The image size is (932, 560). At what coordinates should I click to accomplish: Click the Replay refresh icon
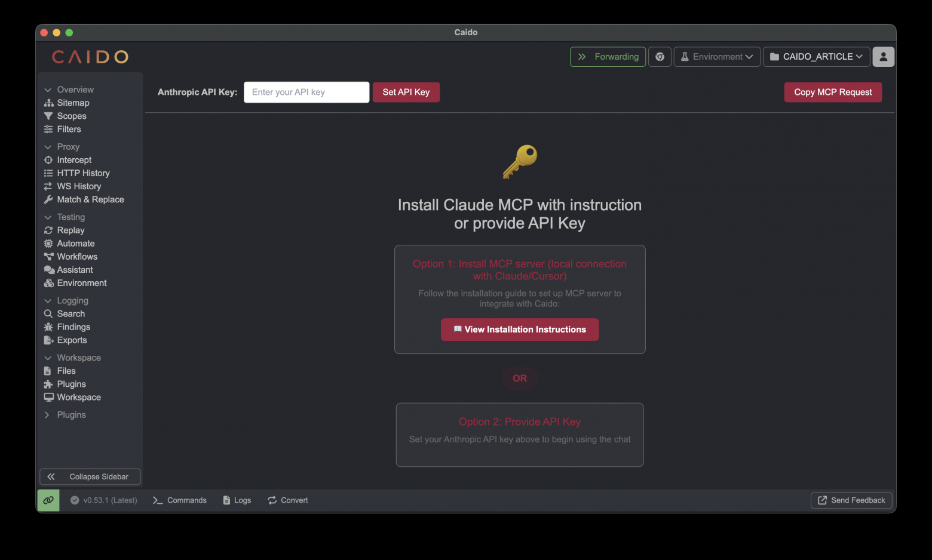click(x=48, y=230)
